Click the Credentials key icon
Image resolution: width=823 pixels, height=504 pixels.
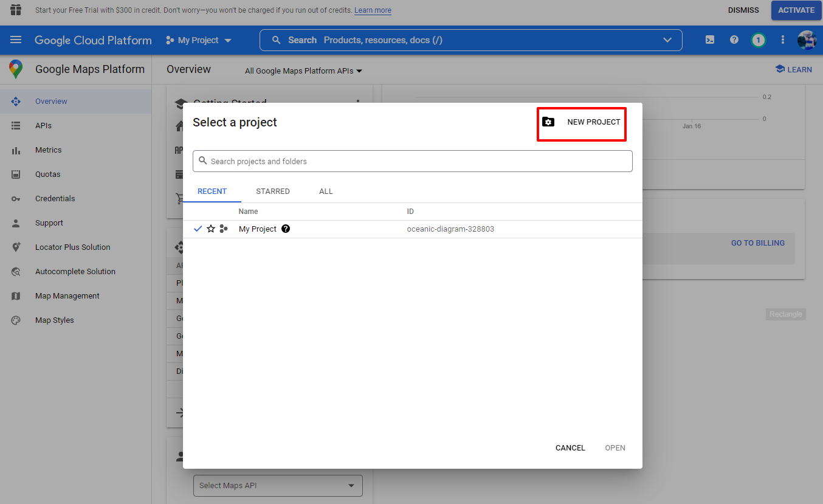(x=16, y=199)
